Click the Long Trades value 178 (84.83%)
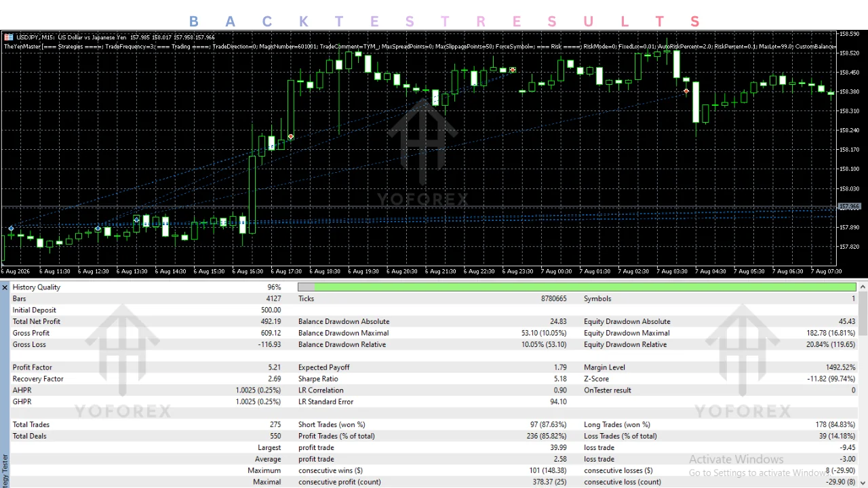 pos(835,425)
